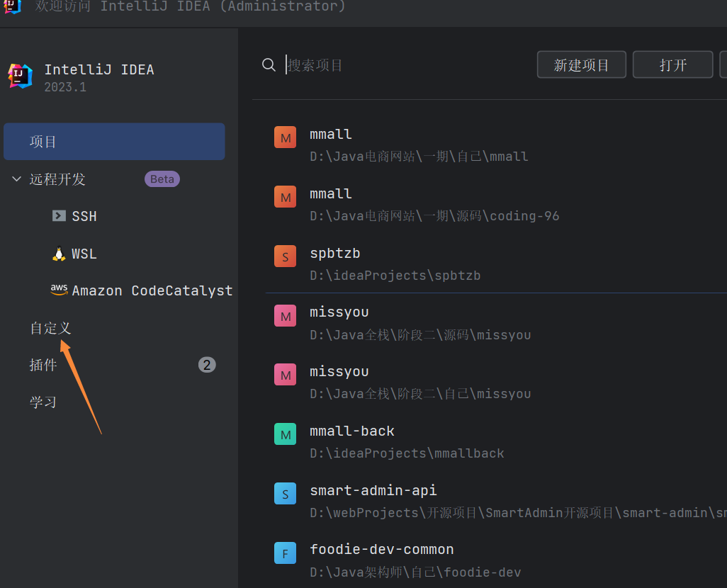Switch to the 插件 tab

tap(43, 365)
